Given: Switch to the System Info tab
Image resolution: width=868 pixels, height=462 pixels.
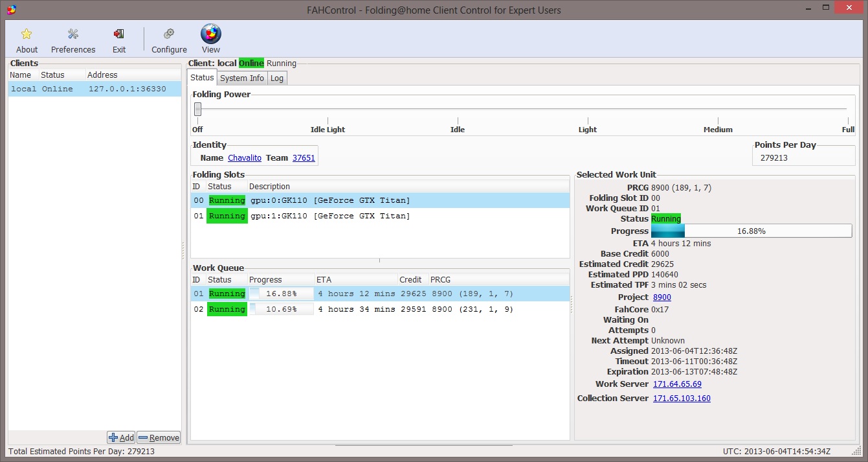Looking at the screenshot, I should point(242,78).
